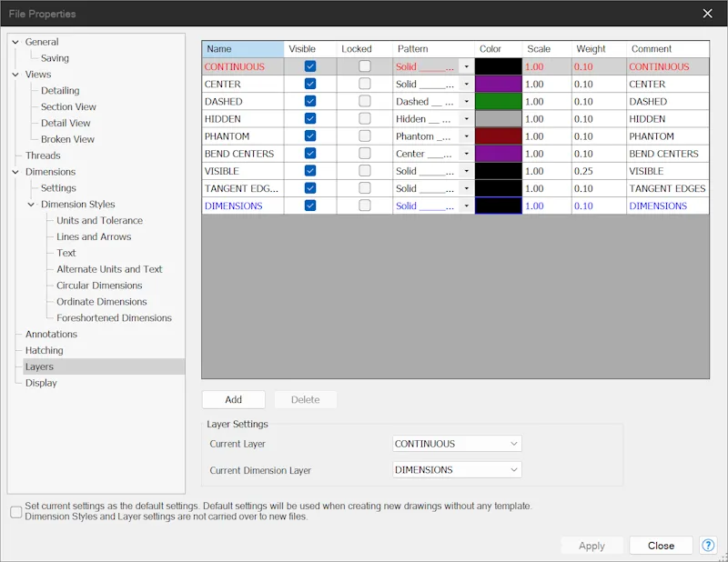
Task: Collapse the General tree node arrow
Action: coord(15,42)
